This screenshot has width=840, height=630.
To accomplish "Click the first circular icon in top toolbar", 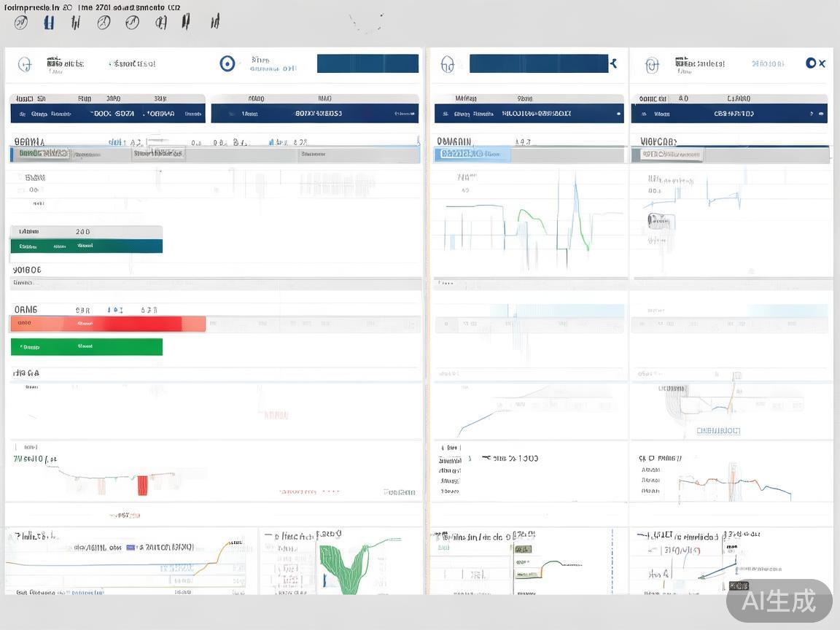I will click(x=21, y=23).
